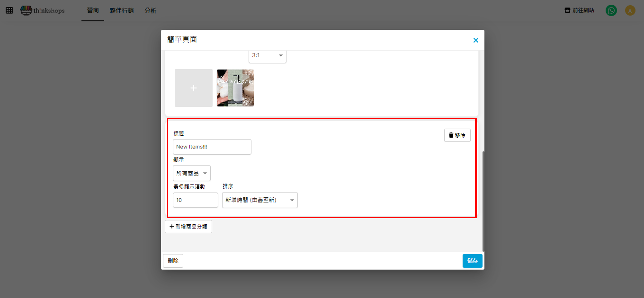Go to the 分析 tab
The width and height of the screenshot is (644, 298).
click(150, 11)
